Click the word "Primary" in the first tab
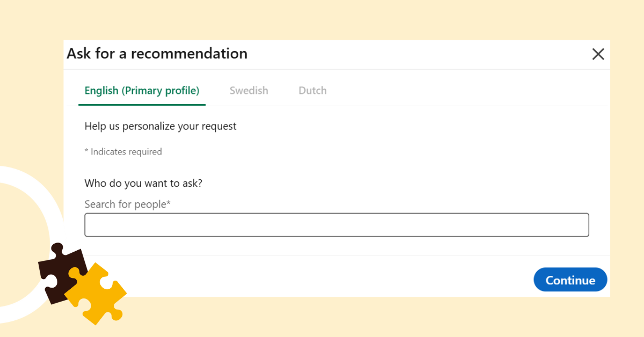 tap(143, 91)
